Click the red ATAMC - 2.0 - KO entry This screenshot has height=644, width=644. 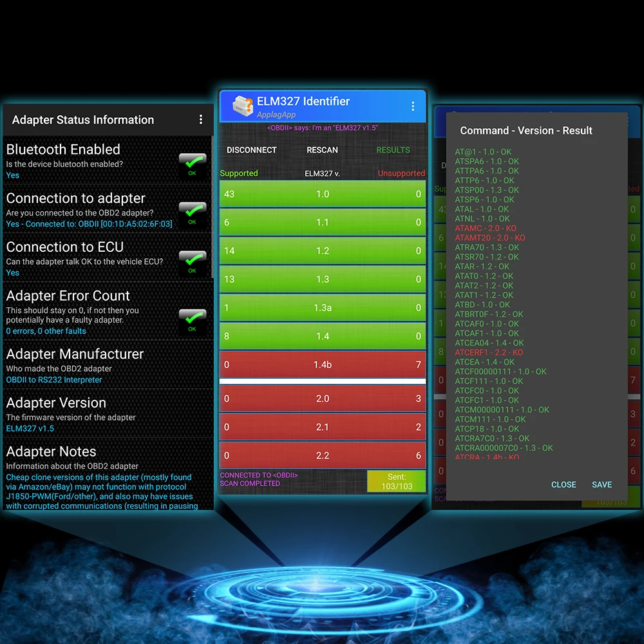pyautogui.click(x=486, y=229)
